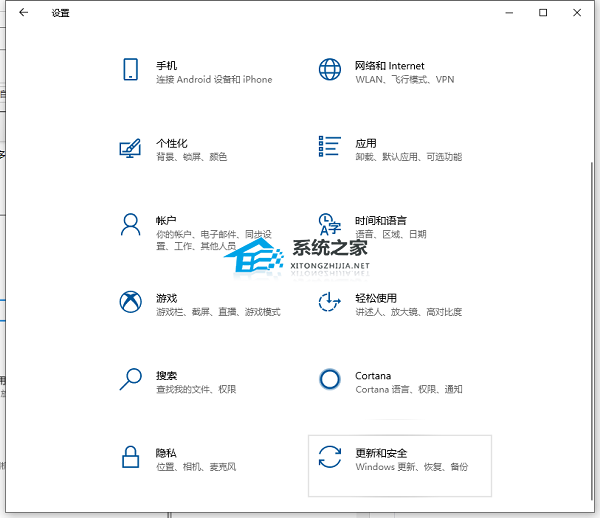Select the Cortana circle icon

pos(330,379)
